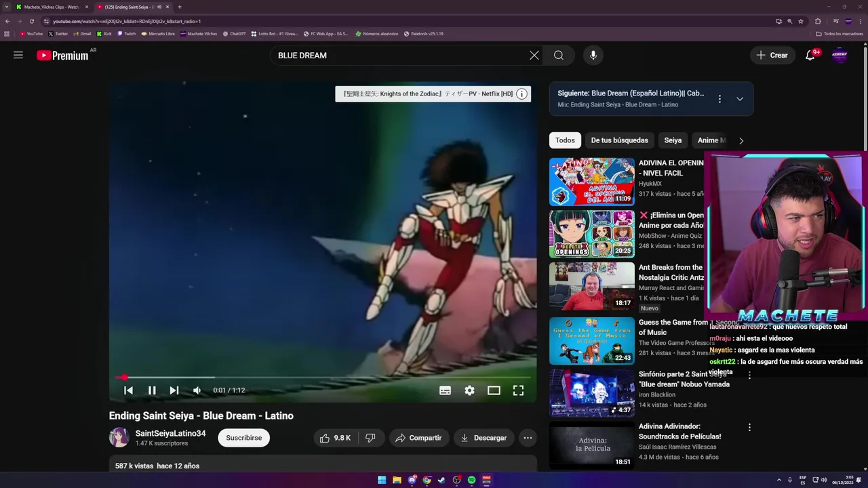
Task: Show more filter chips with the arrow
Action: pos(741,140)
